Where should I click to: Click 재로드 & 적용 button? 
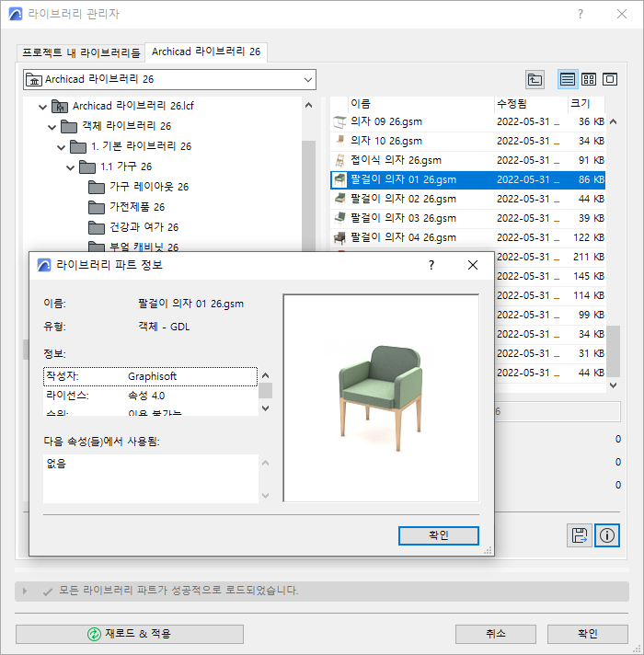point(130,634)
